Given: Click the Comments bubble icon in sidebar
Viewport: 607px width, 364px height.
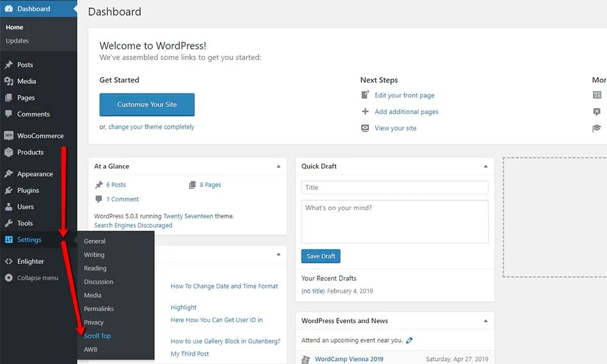Looking at the screenshot, I should pyautogui.click(x=8, y=113).
